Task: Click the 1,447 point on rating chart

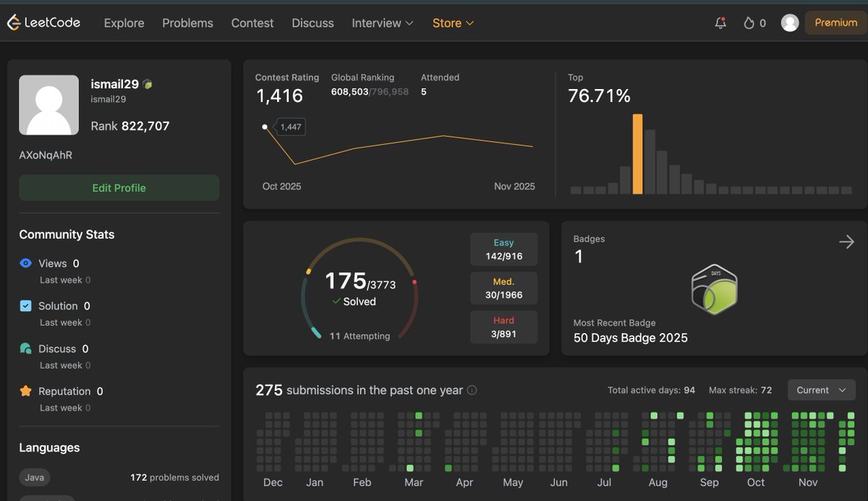Action: point(265,127)
